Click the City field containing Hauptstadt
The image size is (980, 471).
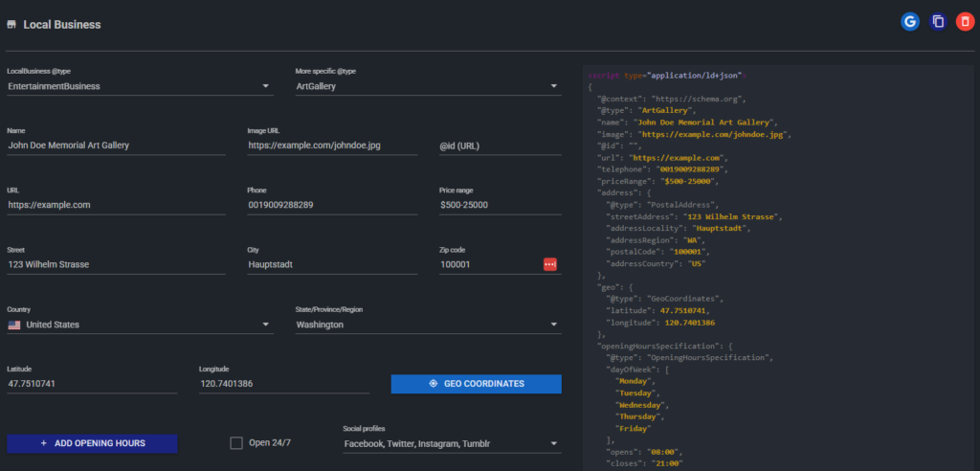click(332, 264)
